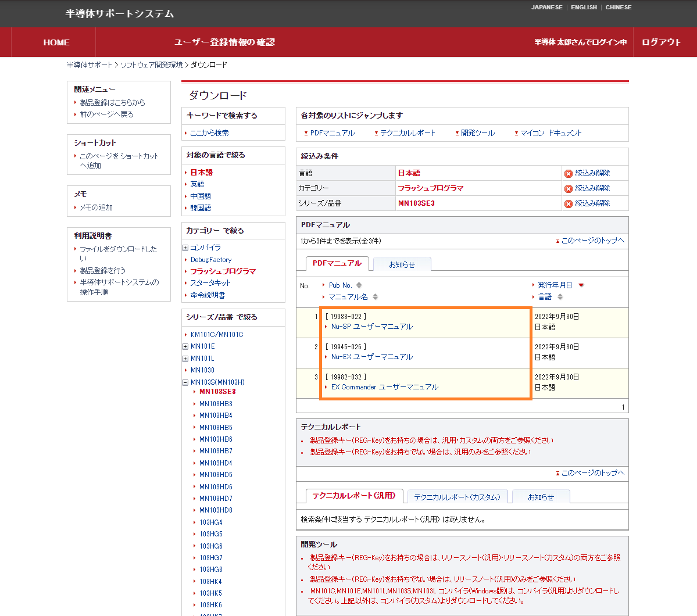
Task: Open EX Commander ユーザーマニュアル
Action: point(385,387)
